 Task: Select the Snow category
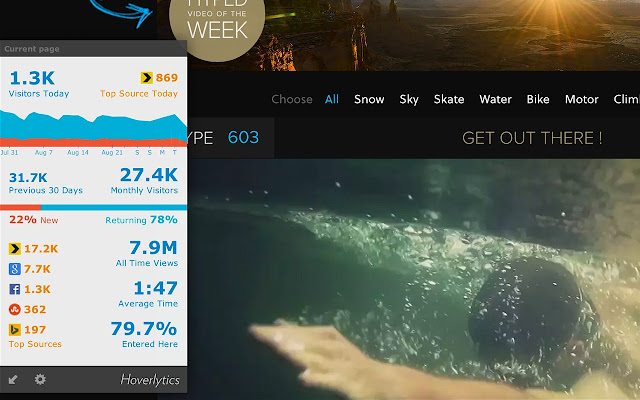click(369, 99)
